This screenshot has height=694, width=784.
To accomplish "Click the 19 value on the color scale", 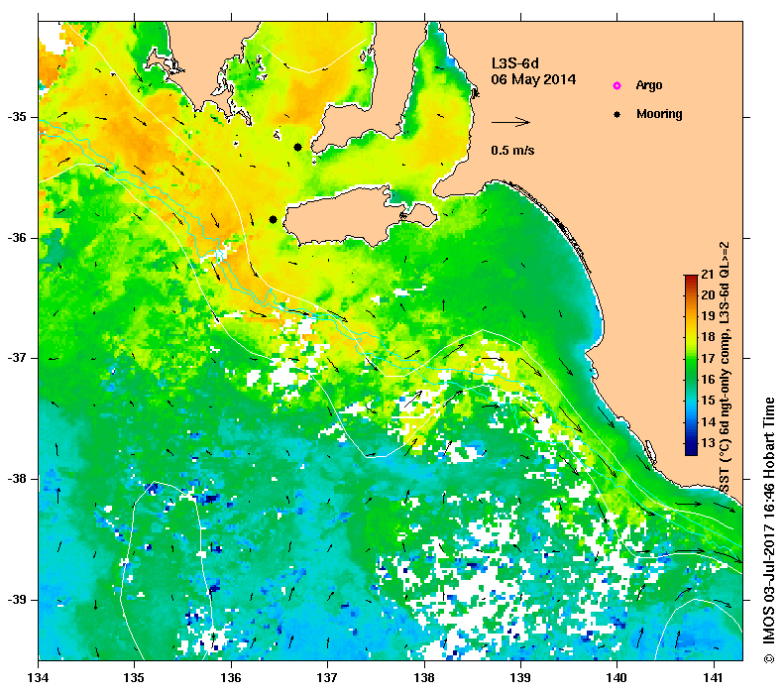I will 708,316.
